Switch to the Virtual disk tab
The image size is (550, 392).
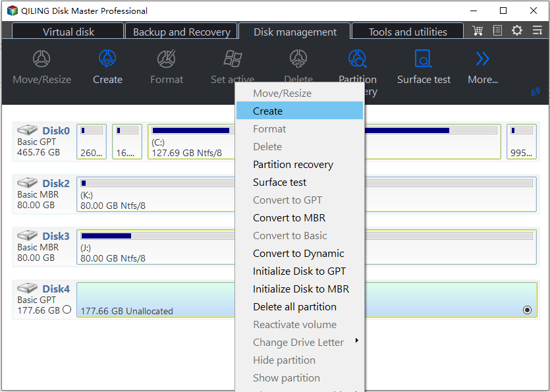pyautogui.click(x=68, y=32)
